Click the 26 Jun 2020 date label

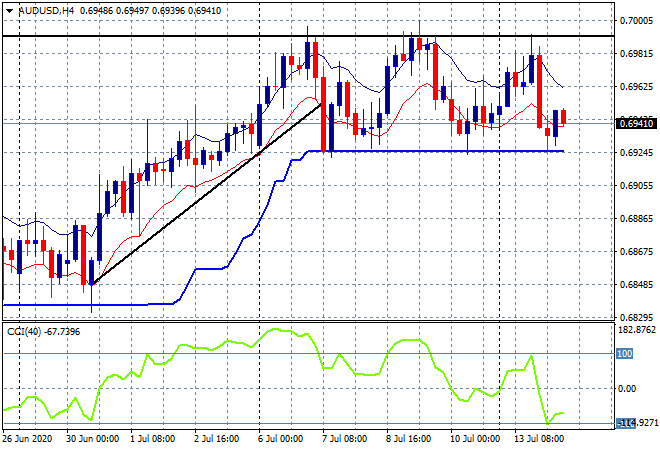pos(28,439)
